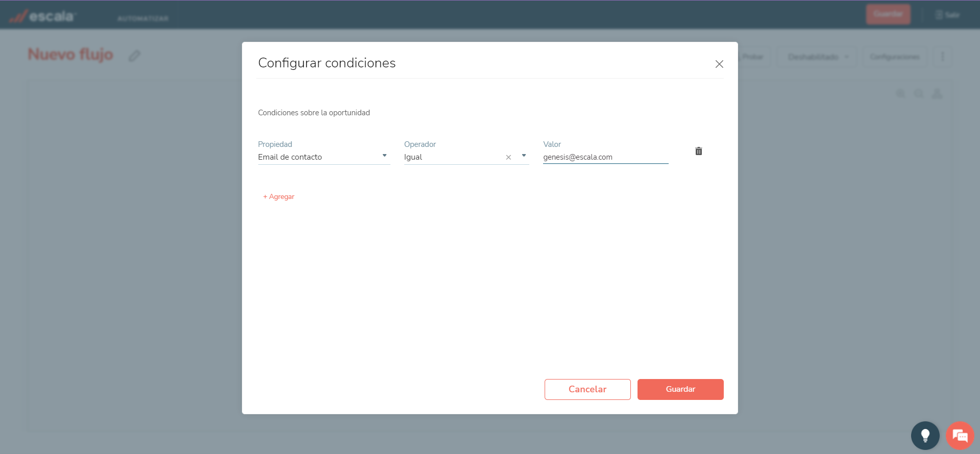The height and width of the screenshot is (454, 980).
Task: Expand the Operador dropdown arrow
Action: coord(524,156)
